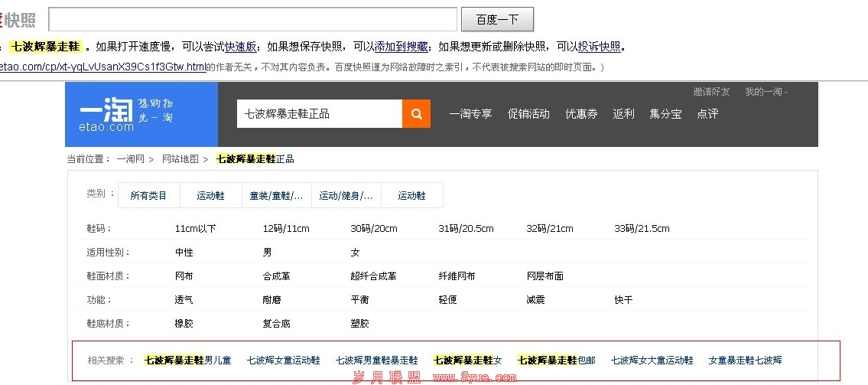Click the 邀请好友 link
This screenshot has width=868, height=385.
(711, 92)
